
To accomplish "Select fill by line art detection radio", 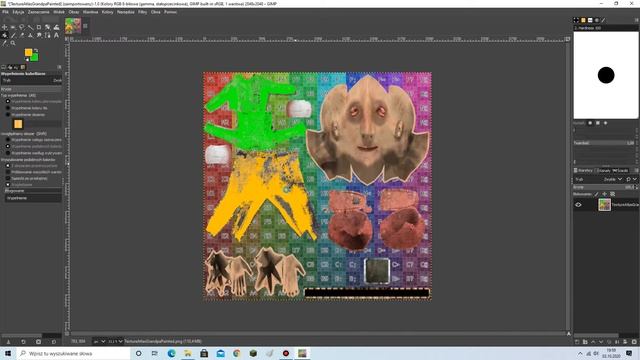I will pyautogui.click(x=8, y=153).
